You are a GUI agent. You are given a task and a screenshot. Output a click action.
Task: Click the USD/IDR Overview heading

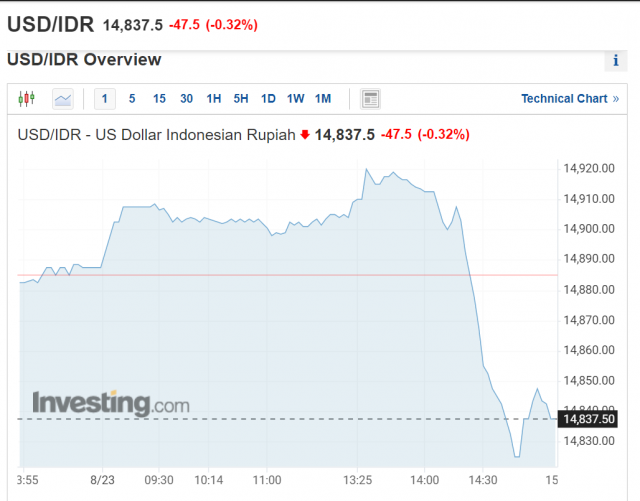[84, 60]
